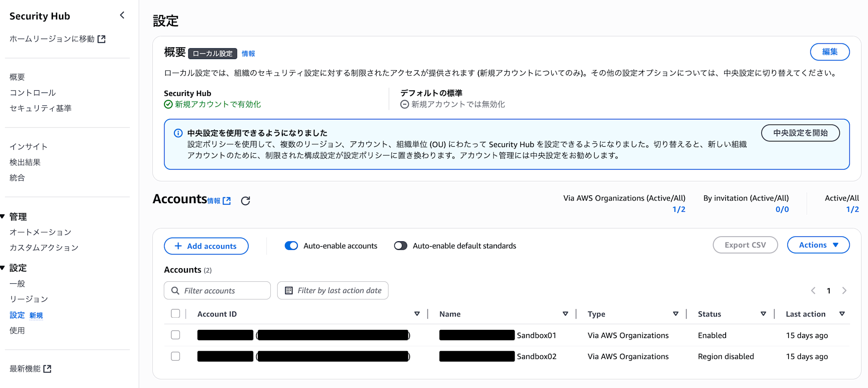The height and width of the screenshot is (388, 868).
Task: Click the search icon in Filter accounts
Action: pyautogui.click(x=175, y=291)
